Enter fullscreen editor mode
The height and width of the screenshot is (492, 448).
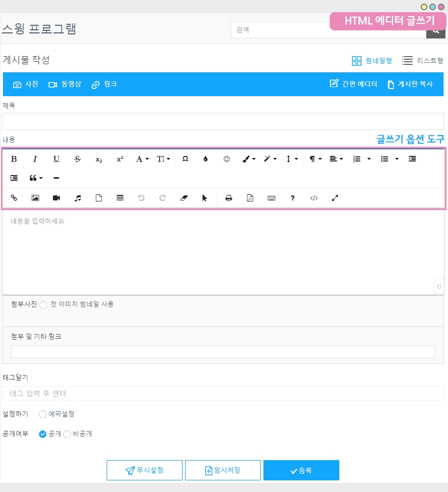click(x=335, y=198)
